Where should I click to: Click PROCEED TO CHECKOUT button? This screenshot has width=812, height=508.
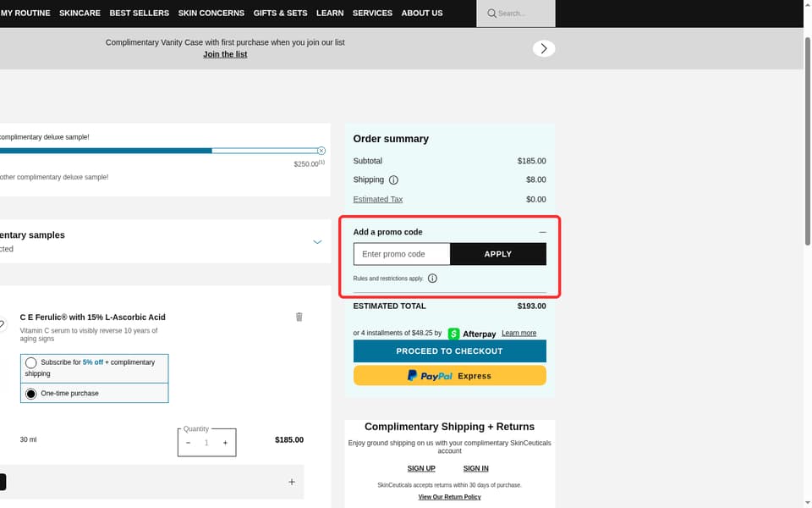(449, 351)
